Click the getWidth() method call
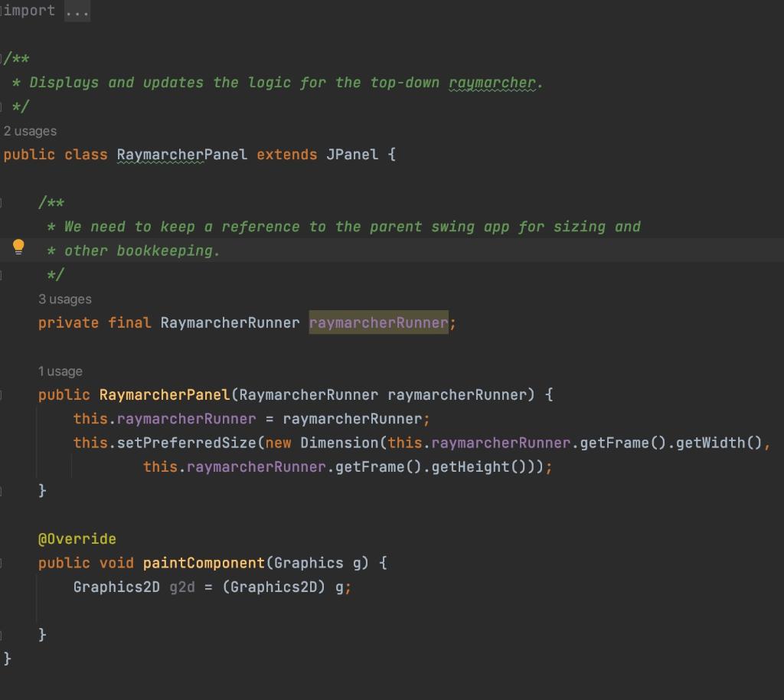Image resolution: width=784 pixels, height=700 pixels. click(x=720, y=443)
